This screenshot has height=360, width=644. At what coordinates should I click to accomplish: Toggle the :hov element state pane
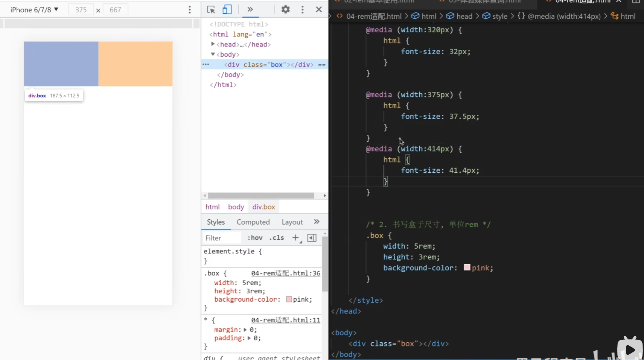[x=255, y=238]
